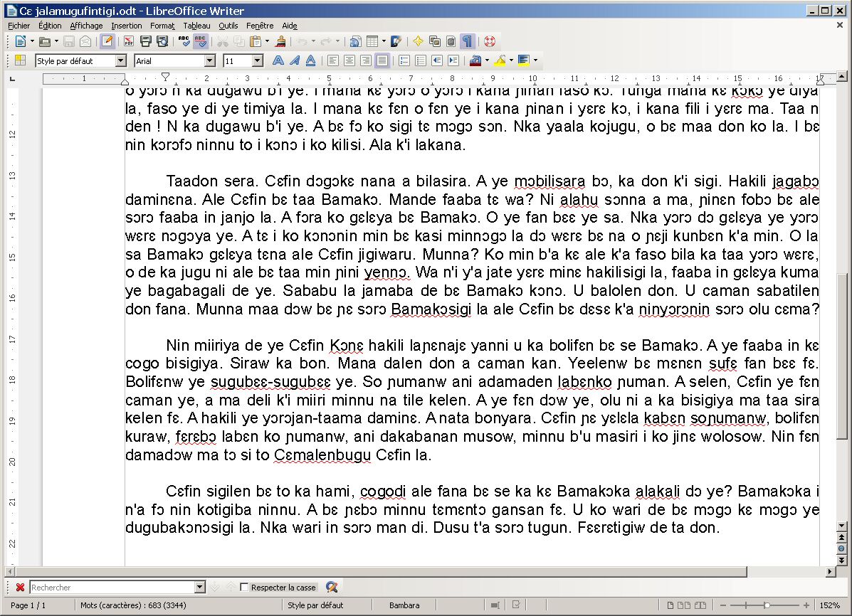Open LibreOffice Help lifebuoy icon
This screenshot has width=852, height=616.
click(x=490, y=41)
